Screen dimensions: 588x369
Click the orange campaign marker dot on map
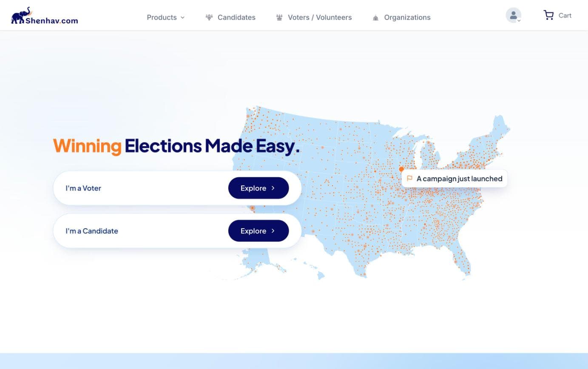coord(401,169)
